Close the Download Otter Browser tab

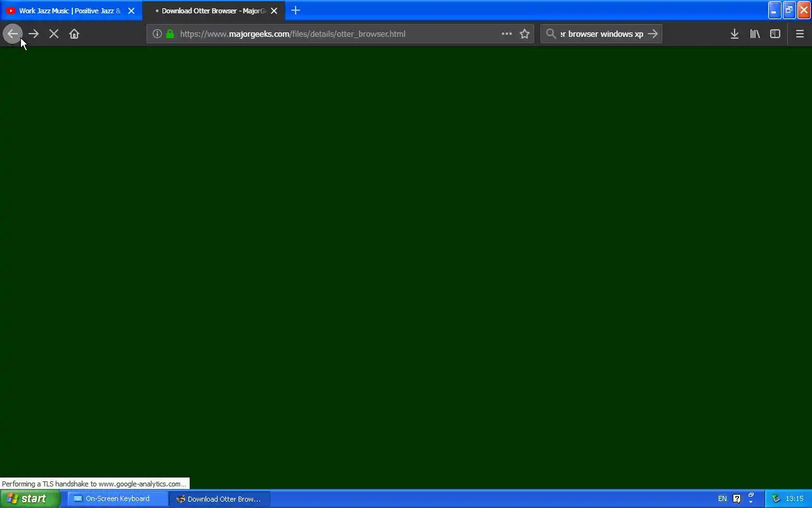coord(274,11)
